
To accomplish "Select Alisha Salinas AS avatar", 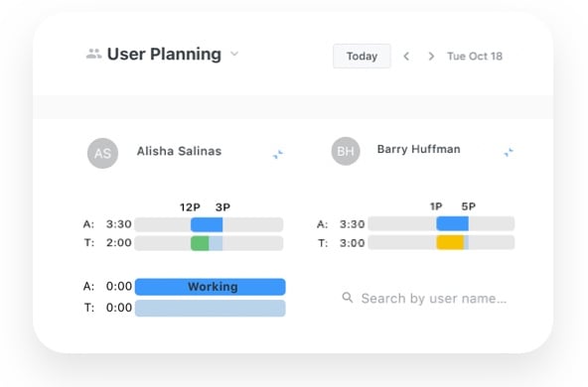I will point(102,153).
